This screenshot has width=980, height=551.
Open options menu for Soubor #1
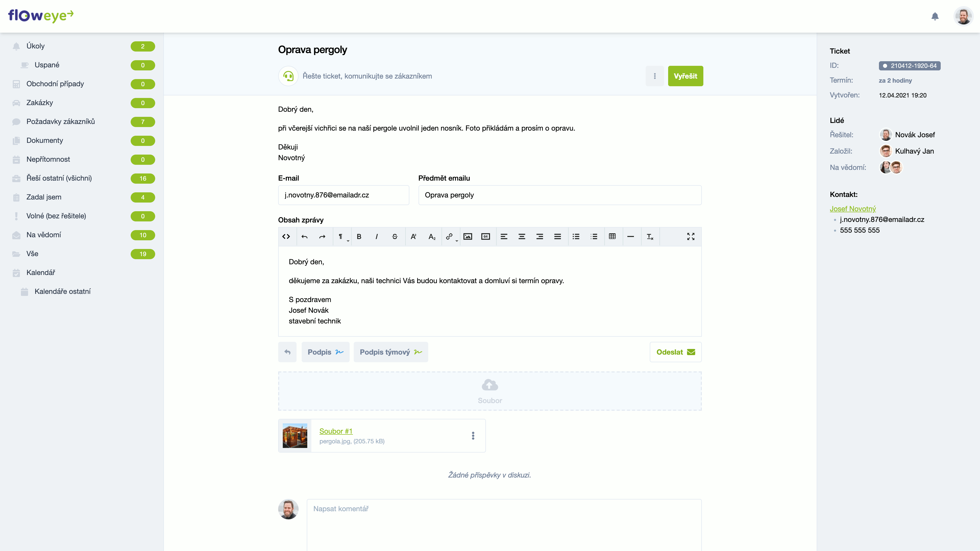(473, 435)
